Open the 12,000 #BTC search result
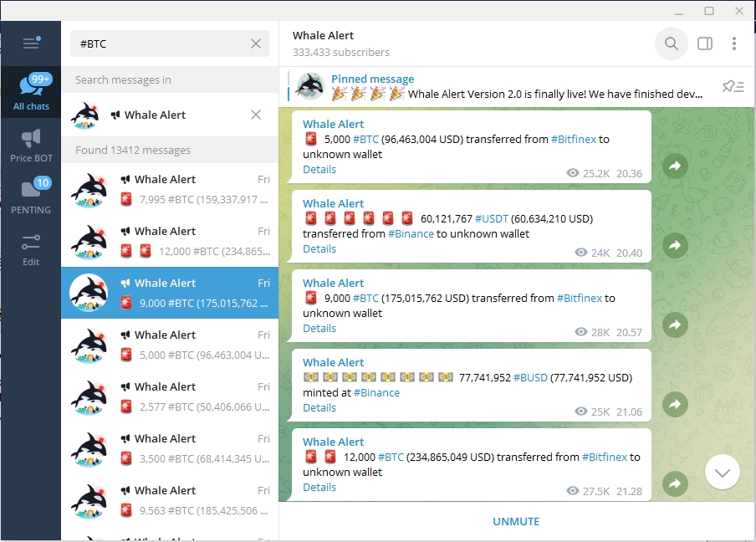The image size is (756, 542). [170, 241]
